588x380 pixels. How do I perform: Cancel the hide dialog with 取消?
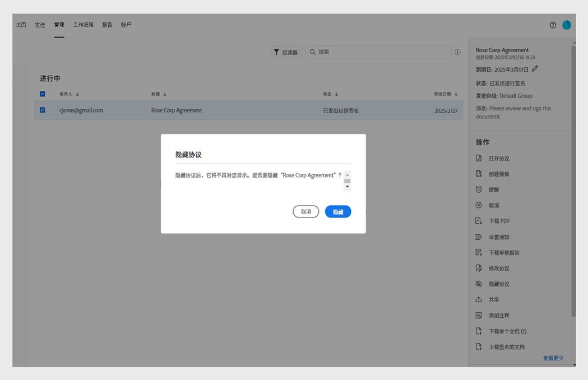click(305, 211)
